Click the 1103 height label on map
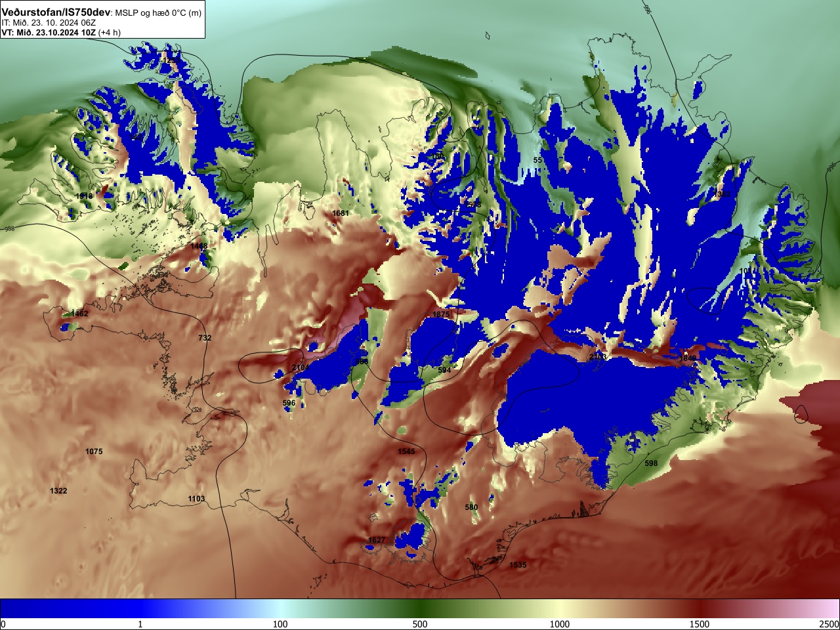 [196, 499]
